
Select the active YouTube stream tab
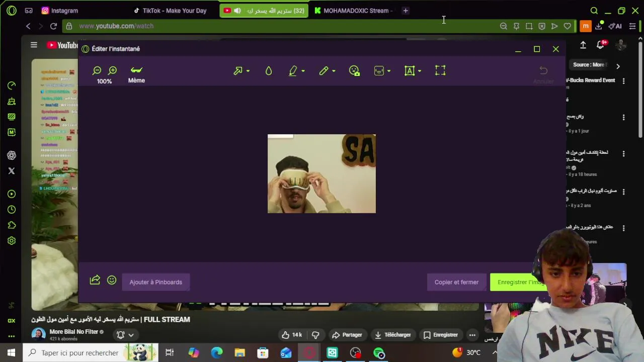click(264, 11)
